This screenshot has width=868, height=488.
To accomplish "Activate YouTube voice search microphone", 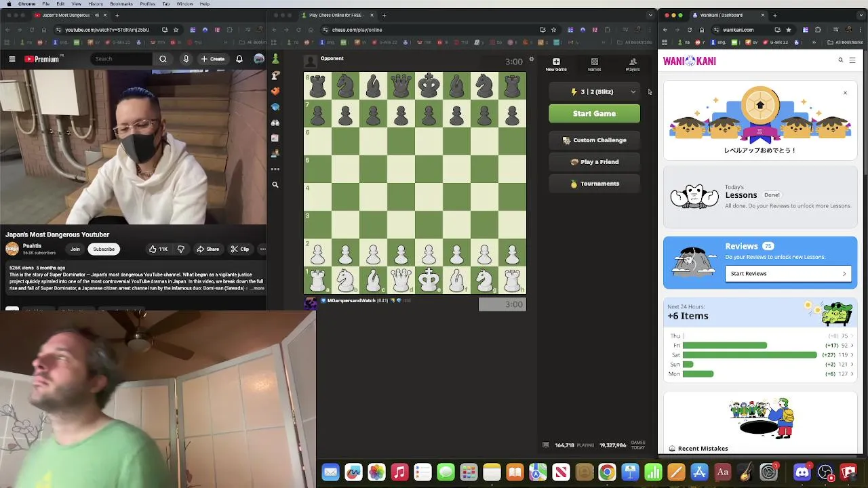I will pos(186,59).
